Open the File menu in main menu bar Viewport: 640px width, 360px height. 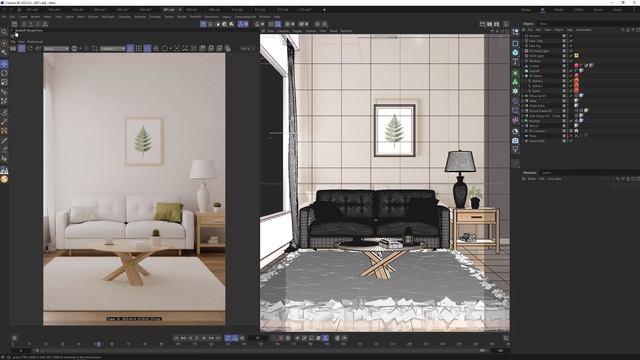click(4, 17)
